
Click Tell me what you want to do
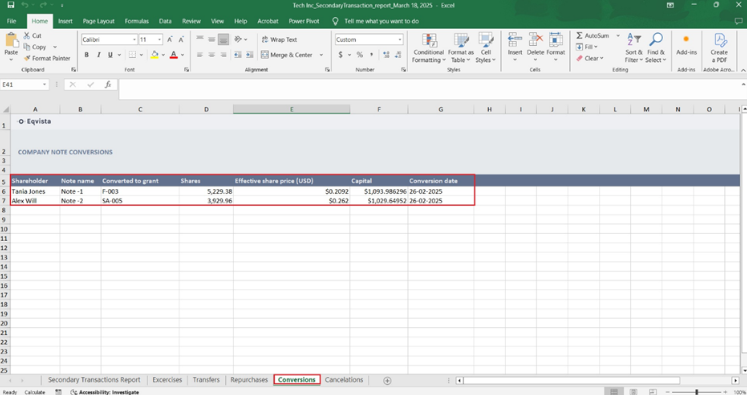(x=381, y=21)
